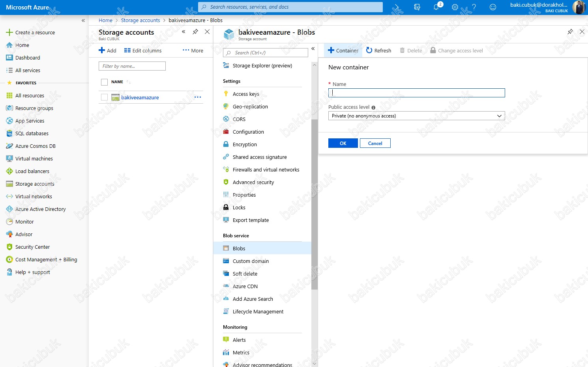588x367 pixels.
Task: Click the Filter by name box
Action: pyautogui.click(x=132, y=66)
